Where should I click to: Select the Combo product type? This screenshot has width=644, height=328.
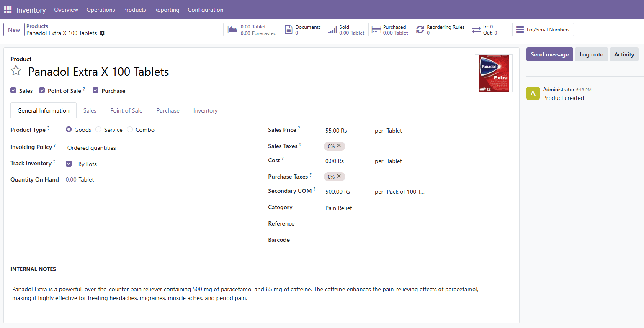(x=130, y=130)
